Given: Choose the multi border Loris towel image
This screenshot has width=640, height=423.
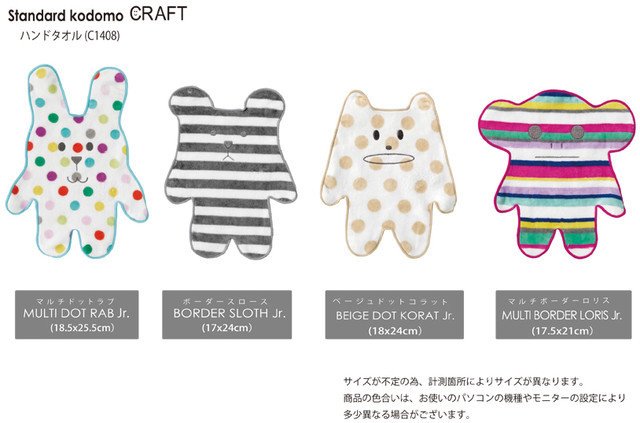Looking at the screenshot, I should coord(556,174).
